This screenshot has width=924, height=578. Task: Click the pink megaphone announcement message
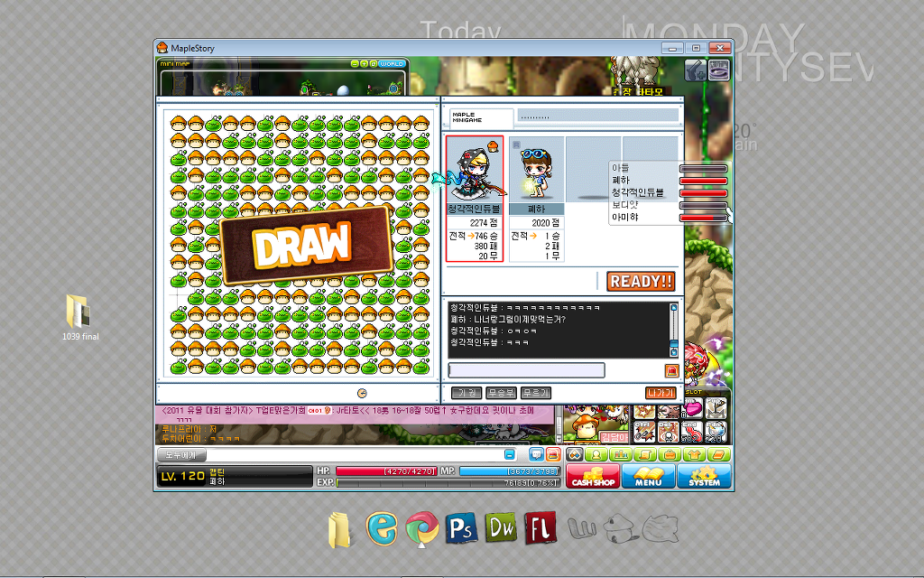356,414
